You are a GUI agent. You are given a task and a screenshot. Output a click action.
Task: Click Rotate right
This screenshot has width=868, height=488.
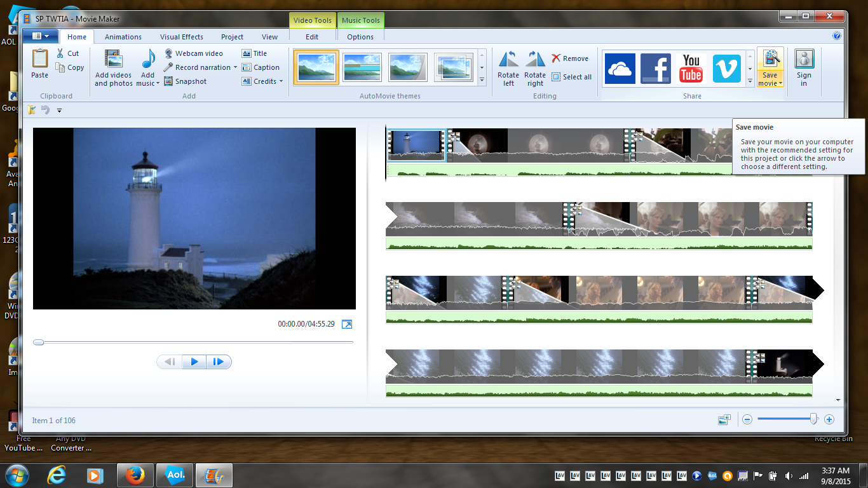535,69
